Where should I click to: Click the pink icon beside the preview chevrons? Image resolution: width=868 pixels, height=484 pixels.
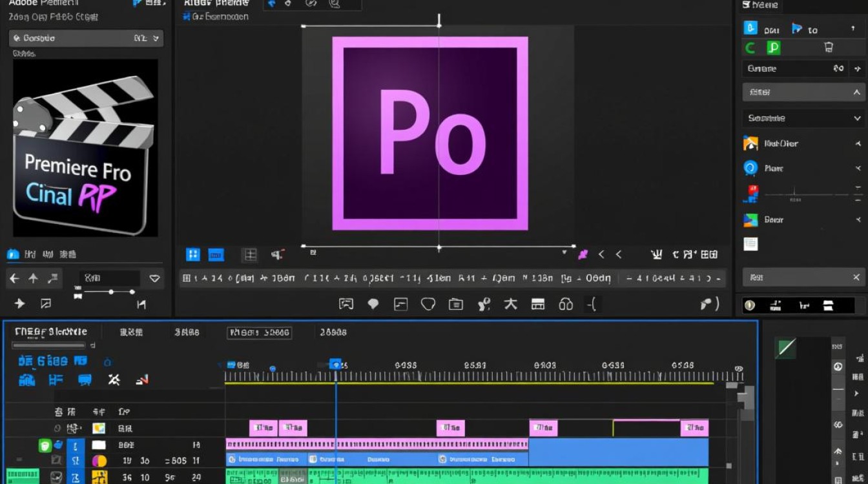point(583,254)
